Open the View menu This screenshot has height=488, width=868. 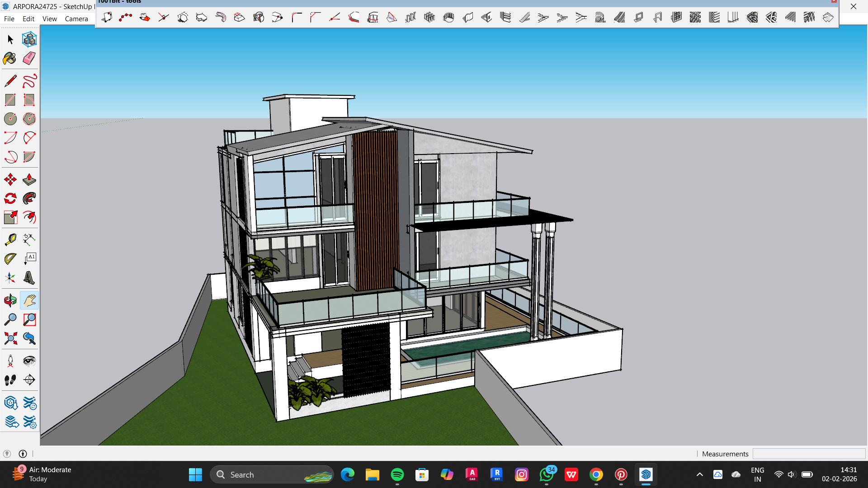(x=49, y=19)
